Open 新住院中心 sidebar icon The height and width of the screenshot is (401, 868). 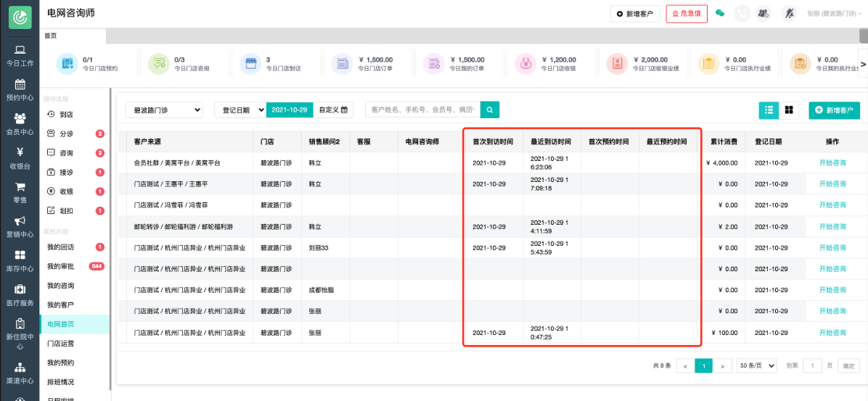pyautogui.click(x=20, y=334)
